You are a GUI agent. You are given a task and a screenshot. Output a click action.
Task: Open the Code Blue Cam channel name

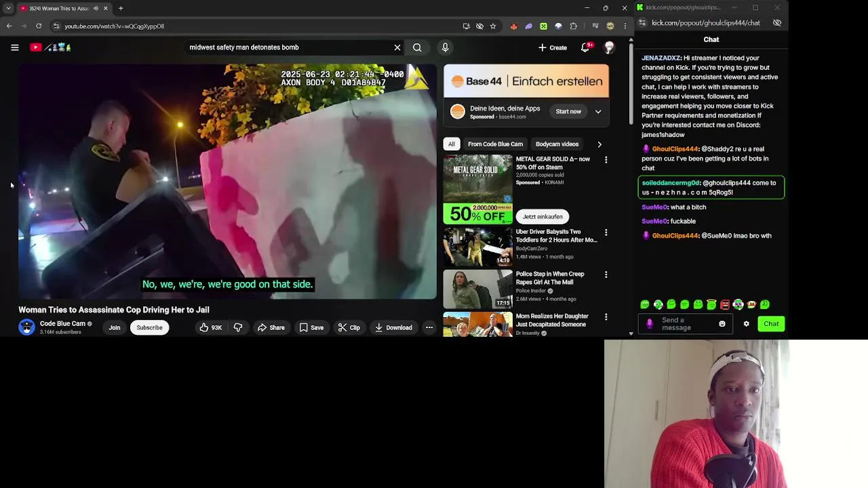tap(62, 323)
